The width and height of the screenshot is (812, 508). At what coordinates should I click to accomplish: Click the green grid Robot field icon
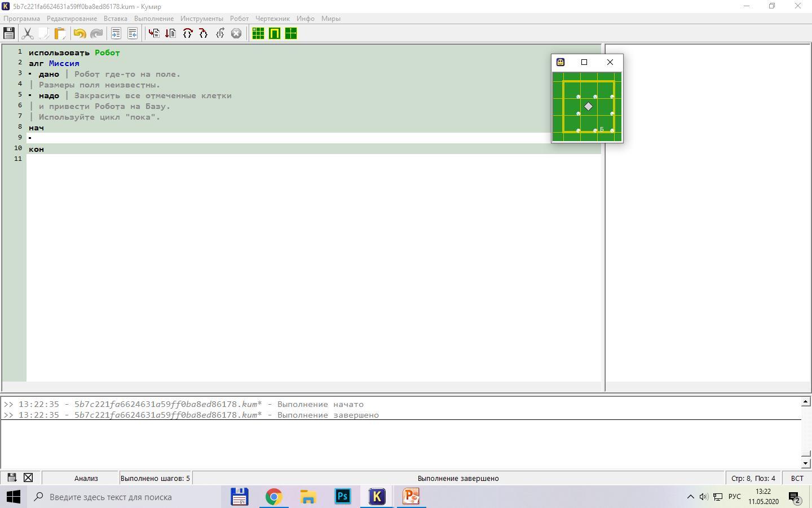(x=258, y=33)
